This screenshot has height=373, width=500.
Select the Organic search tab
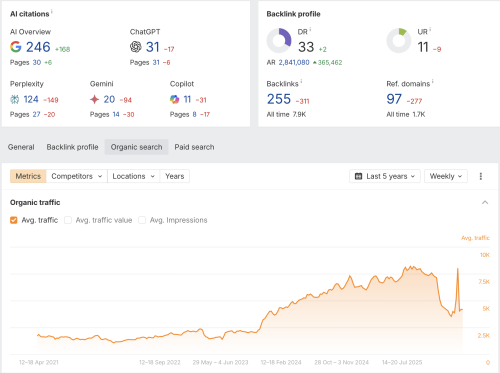tap(136, 147)
